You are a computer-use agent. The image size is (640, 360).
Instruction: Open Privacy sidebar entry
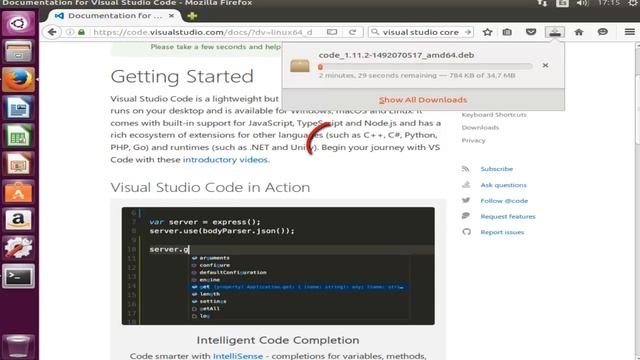point(473,140)
